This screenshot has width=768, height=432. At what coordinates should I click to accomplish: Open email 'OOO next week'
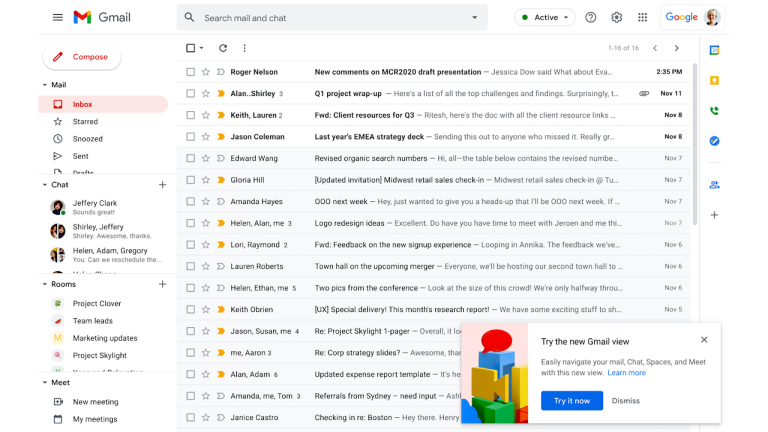tap(434, 201)
